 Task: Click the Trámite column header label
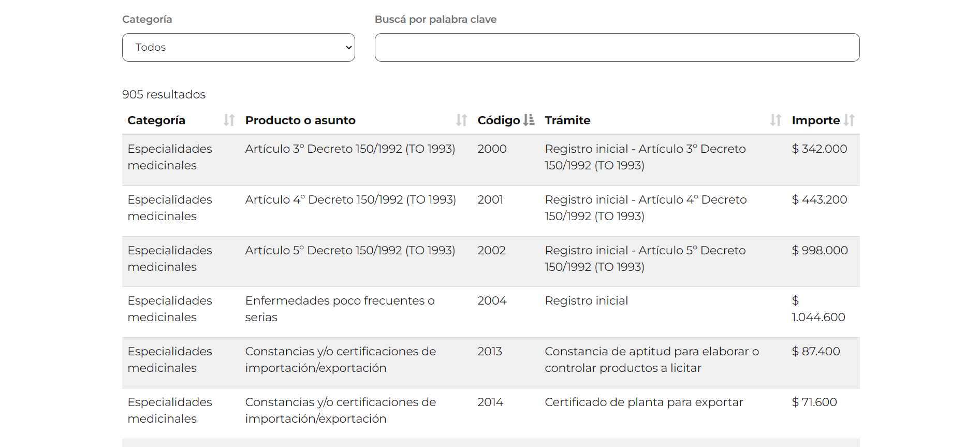point(567,120)
